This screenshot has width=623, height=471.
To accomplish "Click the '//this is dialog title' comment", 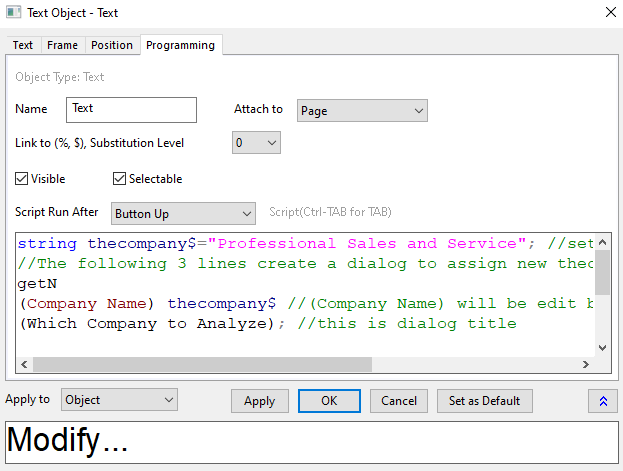I will [x=407, y=324].
